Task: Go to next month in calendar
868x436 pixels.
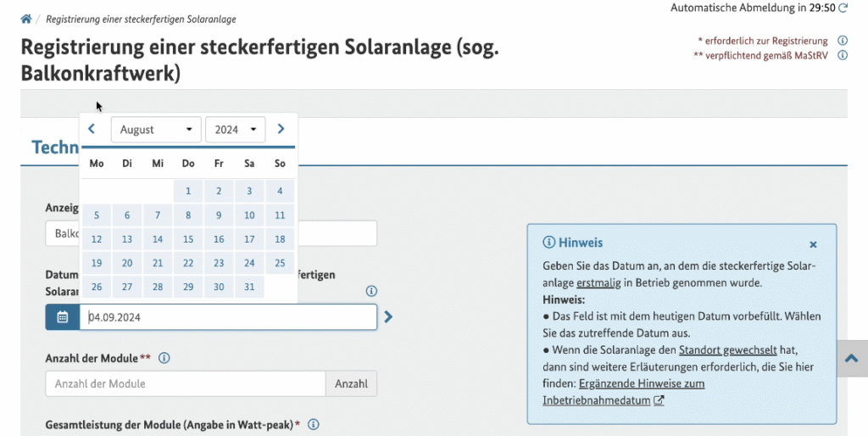Action: 281,129
